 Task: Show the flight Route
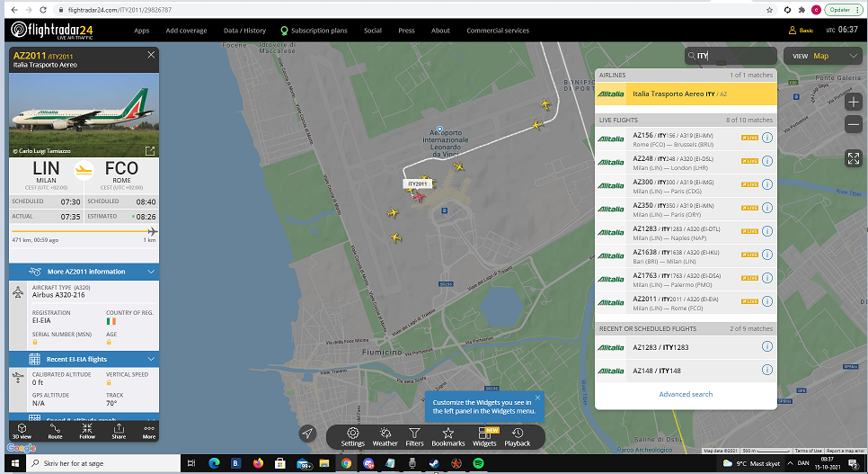tap(56, 432)
